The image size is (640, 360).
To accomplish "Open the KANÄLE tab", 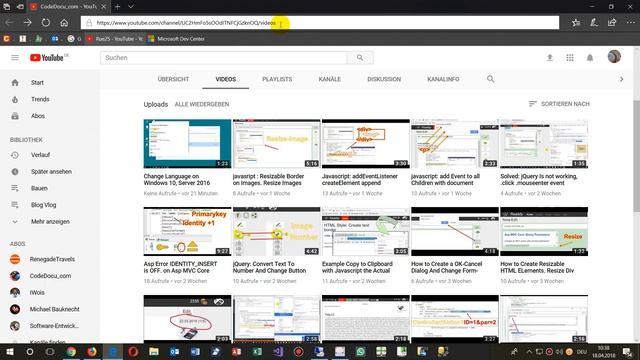I will tap(329, 79).
